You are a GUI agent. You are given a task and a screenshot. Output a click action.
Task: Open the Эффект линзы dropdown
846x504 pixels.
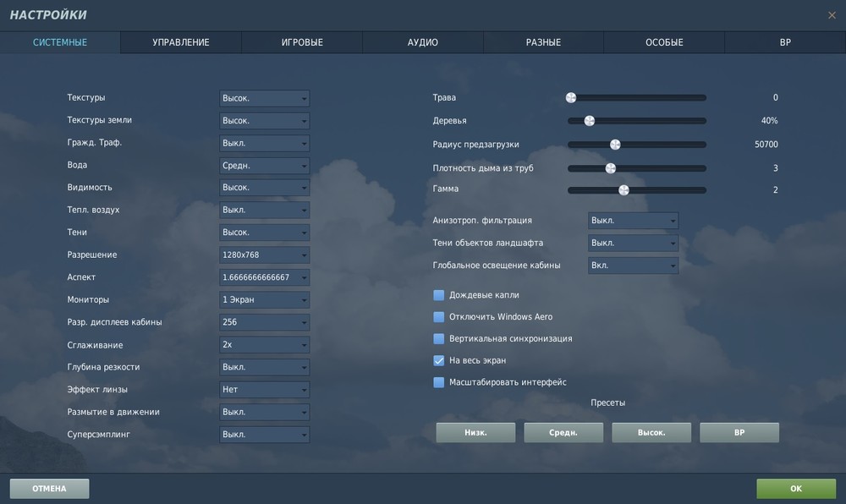(x=264, y=390)
